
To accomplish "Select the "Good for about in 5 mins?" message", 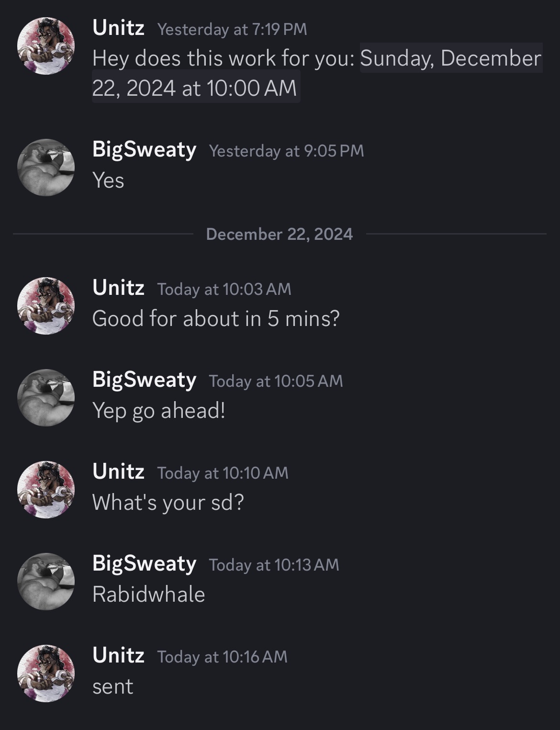I will [216, 319].
